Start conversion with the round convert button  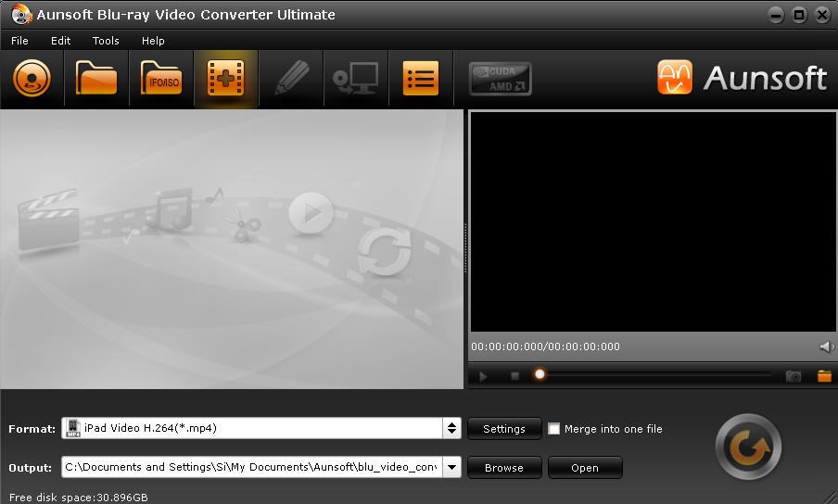748,447
